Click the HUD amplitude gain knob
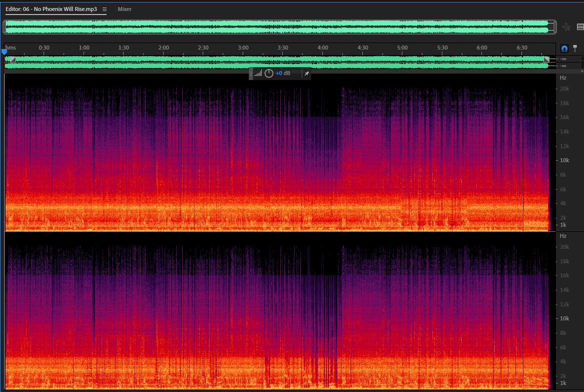The image size is (584, 392). point(269,74)
